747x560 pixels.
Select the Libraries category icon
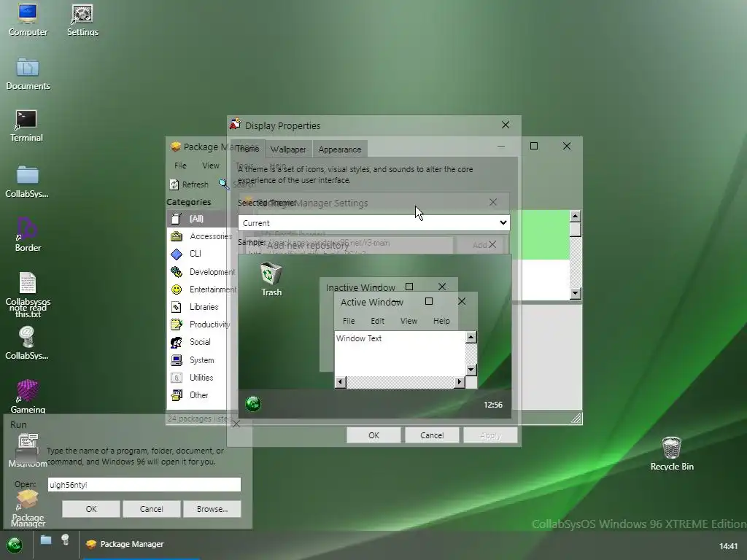click(x=177, y=307)
